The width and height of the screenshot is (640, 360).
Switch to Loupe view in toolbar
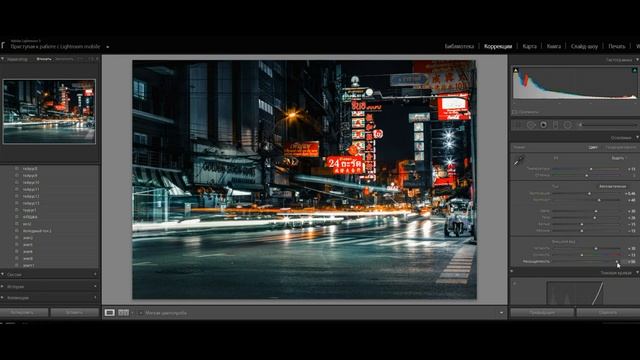tap(109, 313)
